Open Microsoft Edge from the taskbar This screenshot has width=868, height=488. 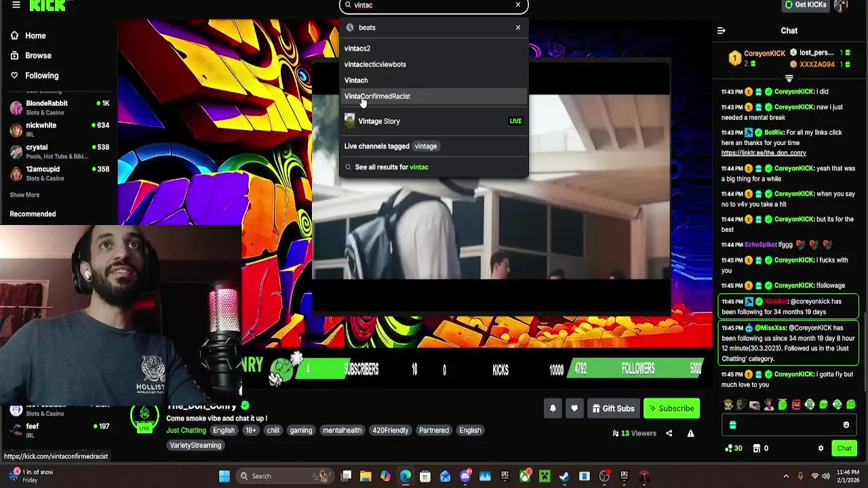pos(406,476)
